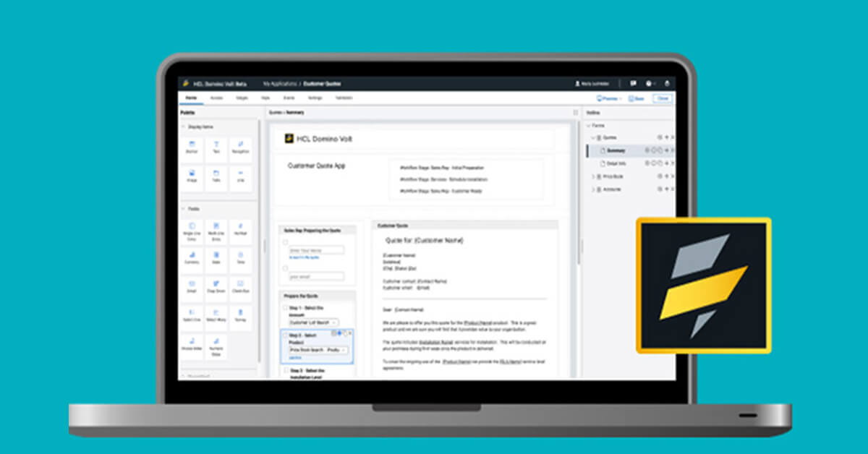Expand the Price Book form in Outline
The height and width of the screenshot is (454, 868).
pos(593,176)
